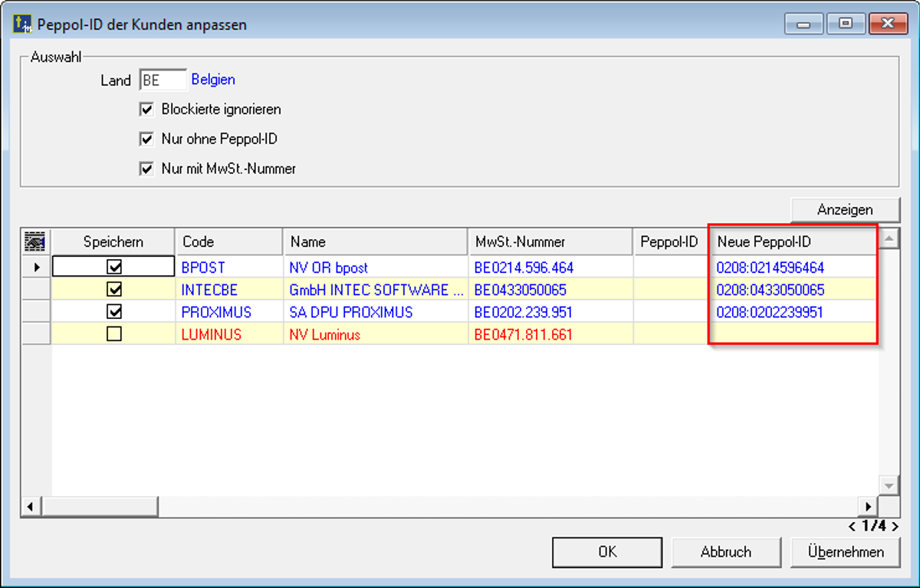Viewport: 920px width, 588px height.
Task: Go to next record with page arrow
Action: pyautogui.click(x=895, y=527)
